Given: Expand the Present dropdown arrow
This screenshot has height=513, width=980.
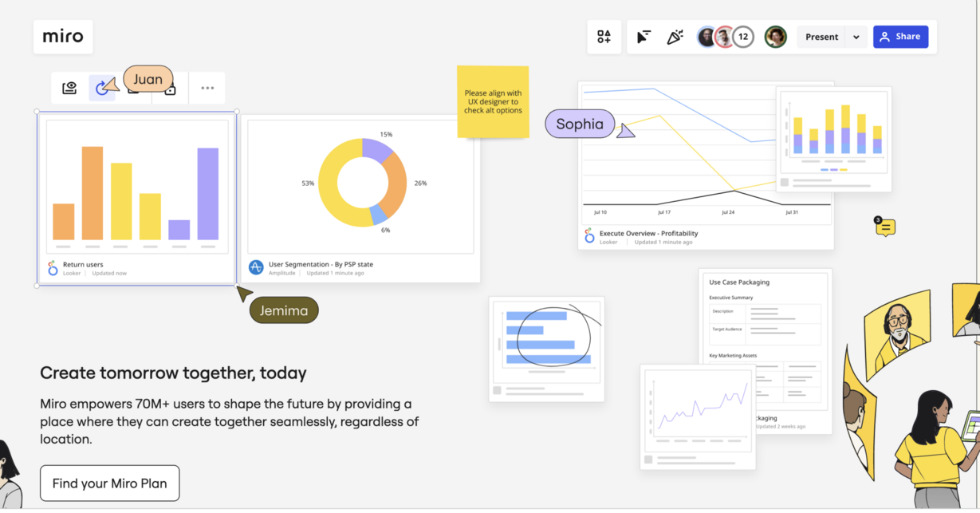Looking at the screenshot, I should pyautogui.click(x=856, y=37).
